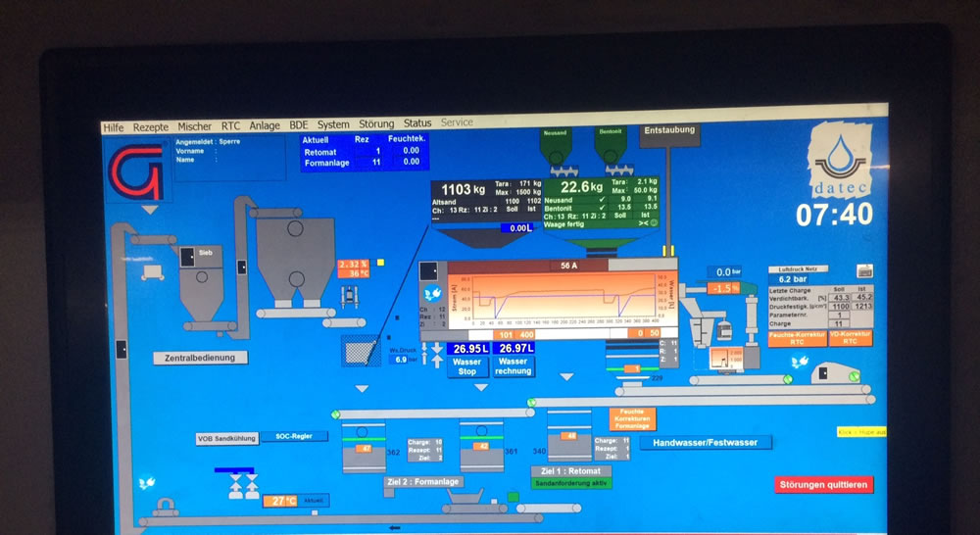
Task: Open the Sieb door icon
Action: pyautogui.click(x=187, y=257)
